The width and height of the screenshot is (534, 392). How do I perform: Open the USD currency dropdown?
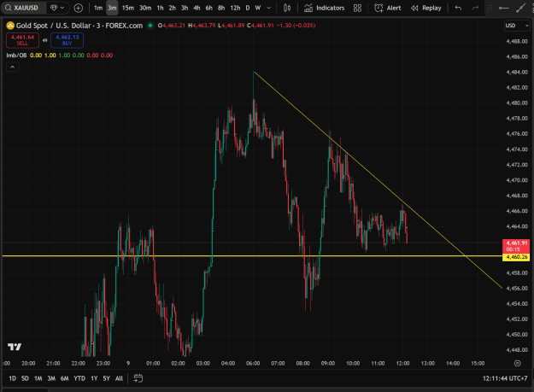(x=517, y=26)
